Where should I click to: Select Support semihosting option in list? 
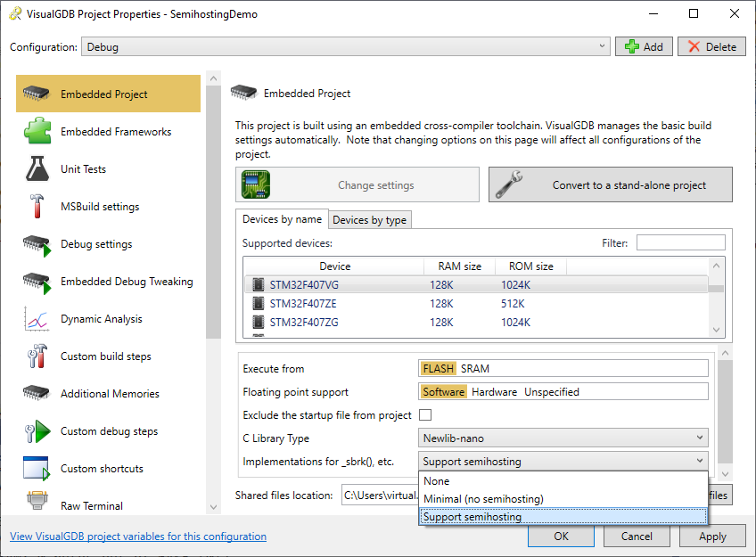pyautogui.click(x=563, y=517)
